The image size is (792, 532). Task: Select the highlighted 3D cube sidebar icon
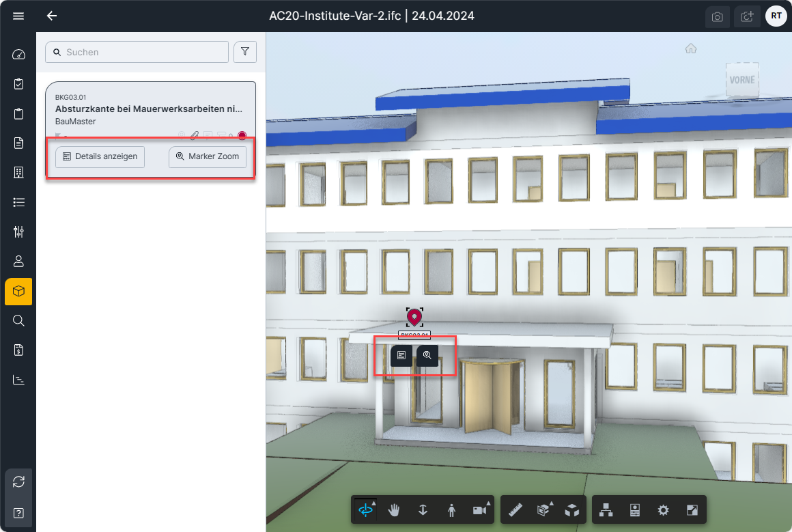click(x=18, y=292)
